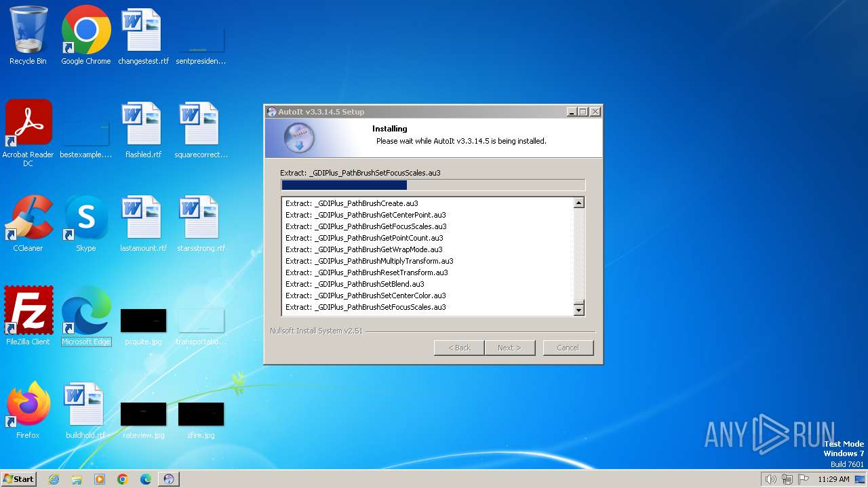The image size is (868, 488).
Task: Click the Next > button
Action: coord(510,348)
